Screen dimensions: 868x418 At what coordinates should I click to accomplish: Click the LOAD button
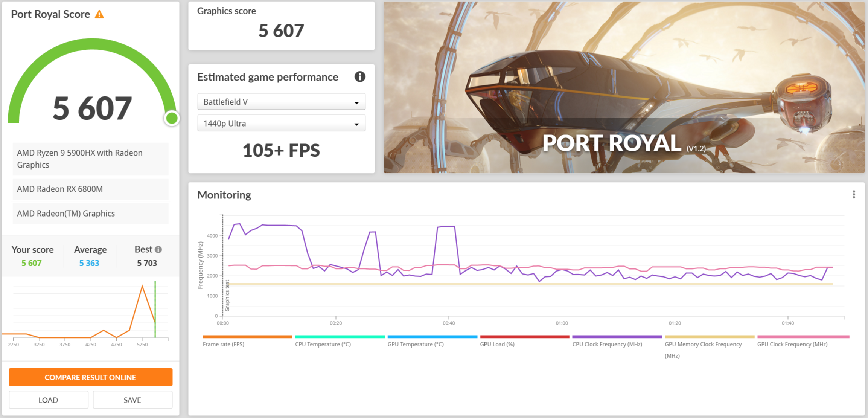49,400
